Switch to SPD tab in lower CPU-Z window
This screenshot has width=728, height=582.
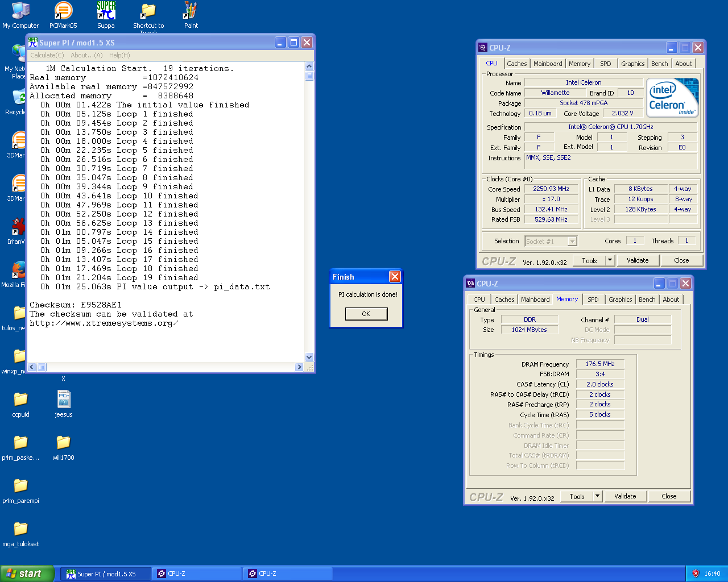(593, 300)
